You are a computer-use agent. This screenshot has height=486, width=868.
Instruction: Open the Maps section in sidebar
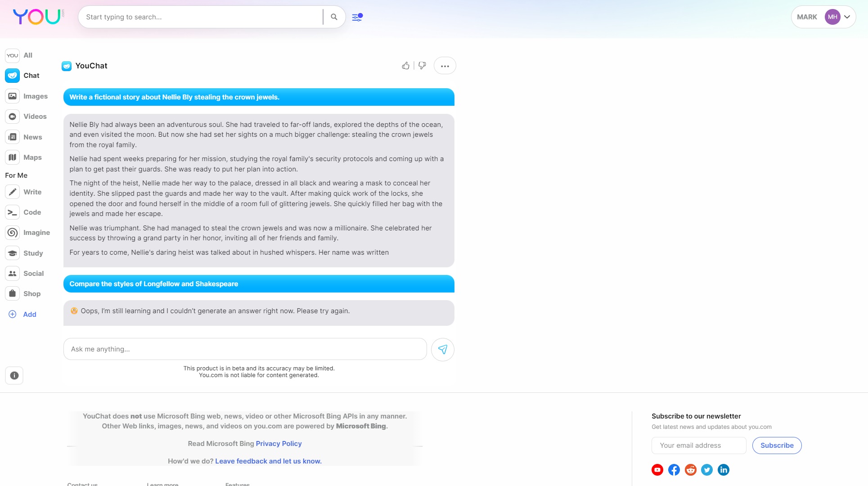(x=32, y=157)
